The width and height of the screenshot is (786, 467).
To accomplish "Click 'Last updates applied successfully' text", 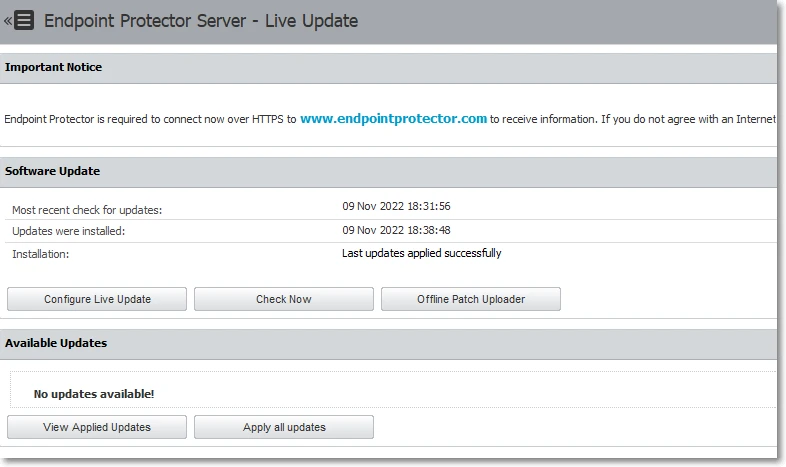I will pyautogui.click(x=422, y=254).
